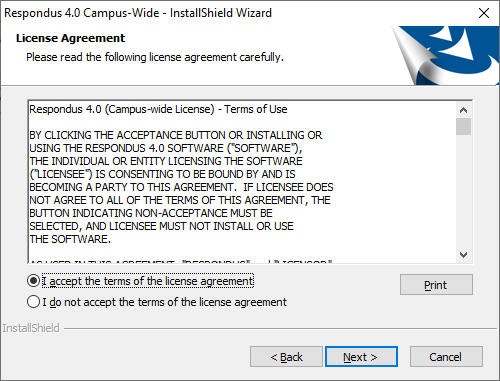Screen dimensions: 500x381
Task: Click the 'I accept the terms' label text
Action: pos(148,281)
